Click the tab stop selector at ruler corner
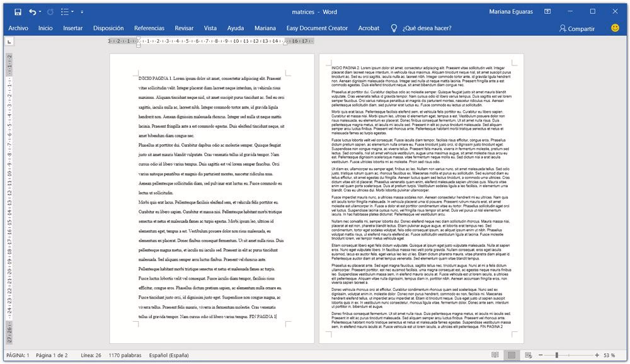 click(x=9, y=42)
